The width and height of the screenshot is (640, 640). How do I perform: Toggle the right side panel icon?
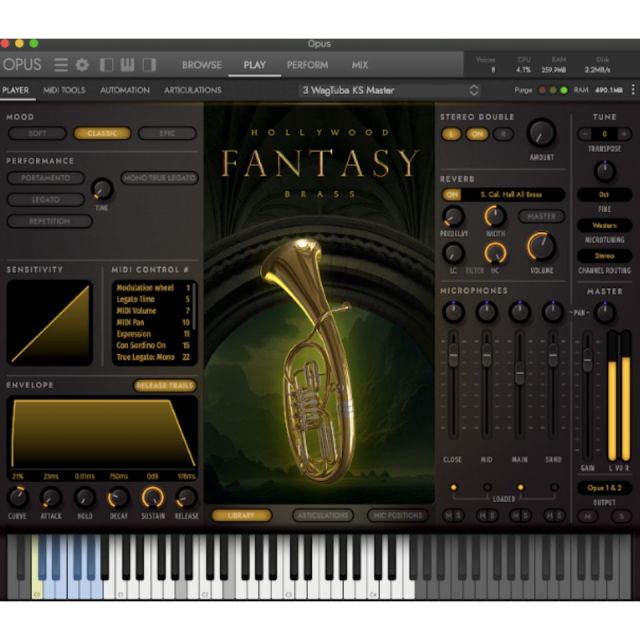point(149,65)
